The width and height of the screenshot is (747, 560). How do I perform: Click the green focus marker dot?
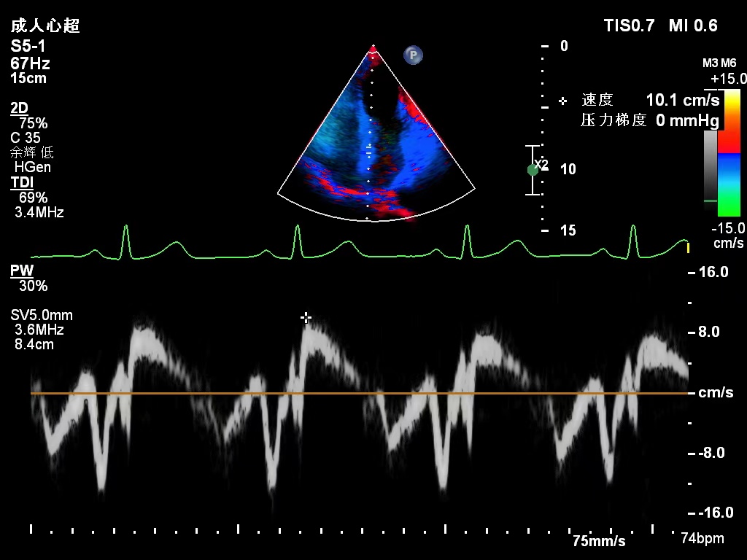tap(533, 170)
